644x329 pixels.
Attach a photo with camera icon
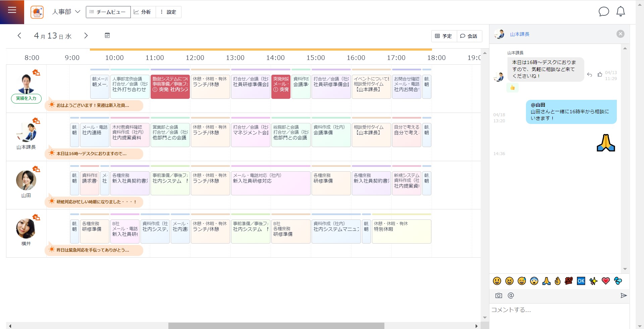point(499,295)
